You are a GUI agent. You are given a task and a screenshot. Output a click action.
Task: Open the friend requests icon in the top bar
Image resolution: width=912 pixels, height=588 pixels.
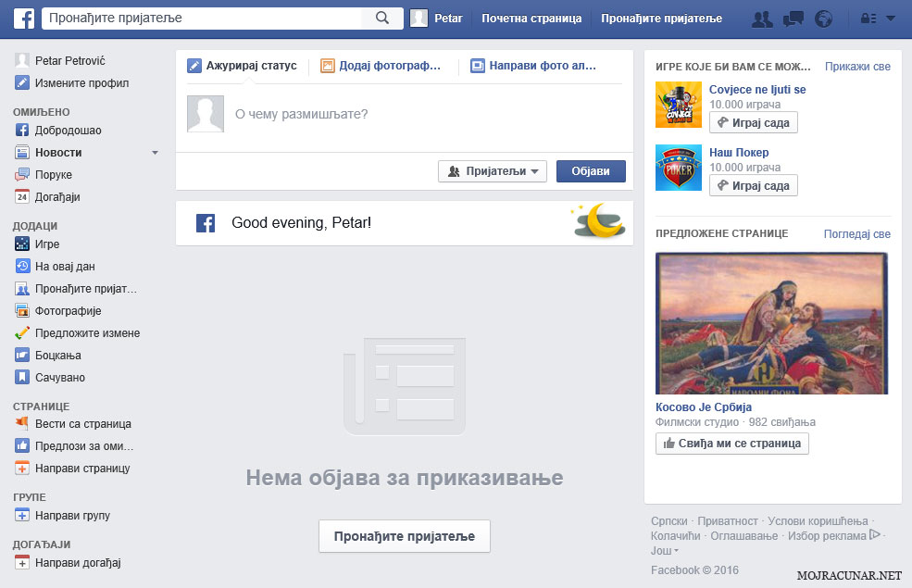[x=762, y=19]
